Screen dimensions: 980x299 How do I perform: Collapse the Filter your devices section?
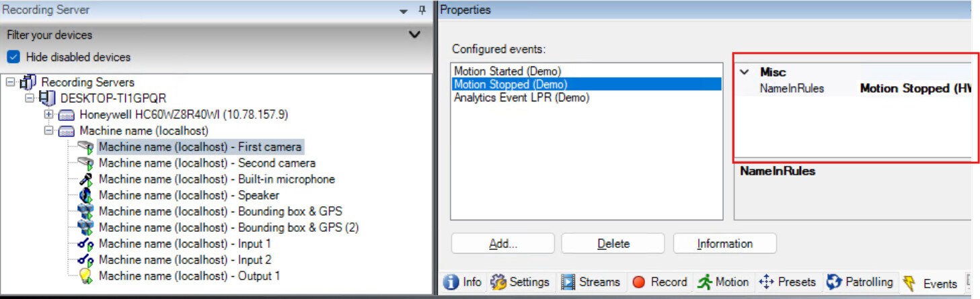tap(414, 34)
